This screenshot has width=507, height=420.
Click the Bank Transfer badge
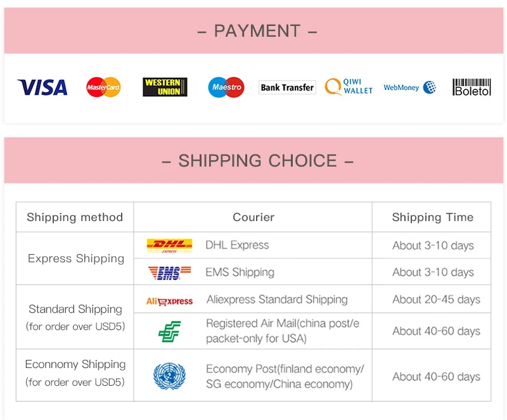click(x=287, y=87)
